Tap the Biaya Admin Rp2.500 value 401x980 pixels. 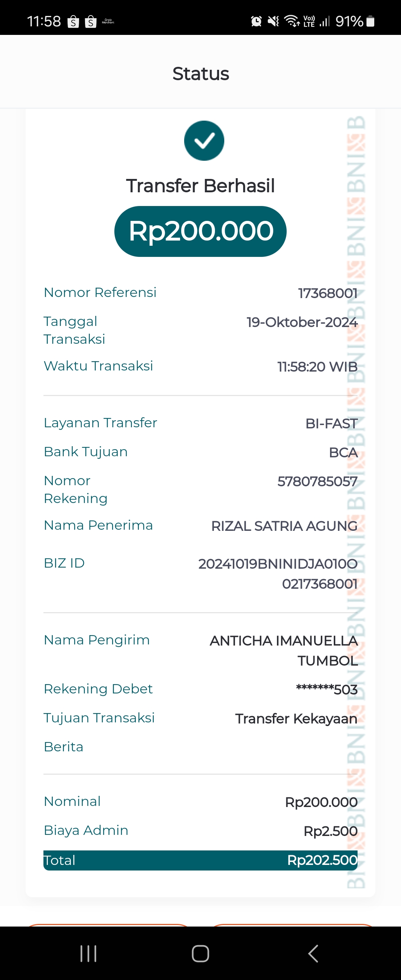(x=330, y=831)
